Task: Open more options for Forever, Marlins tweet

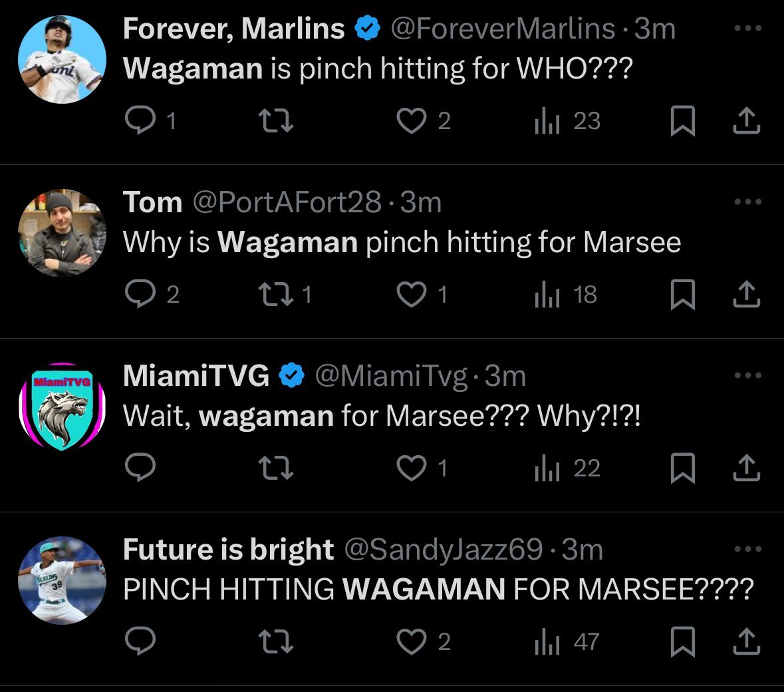Action: tap(747, 29)
